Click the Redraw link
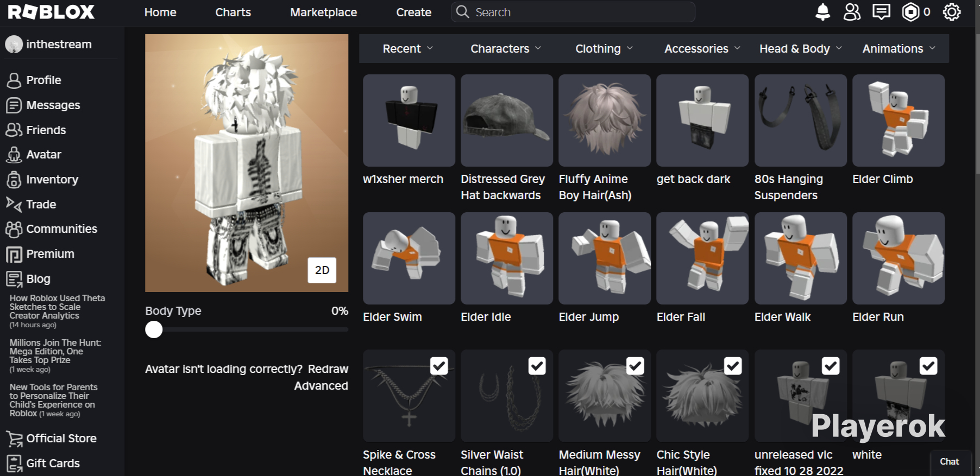The height and width of the screenshot is (476, 980). (x=328, y=369)
